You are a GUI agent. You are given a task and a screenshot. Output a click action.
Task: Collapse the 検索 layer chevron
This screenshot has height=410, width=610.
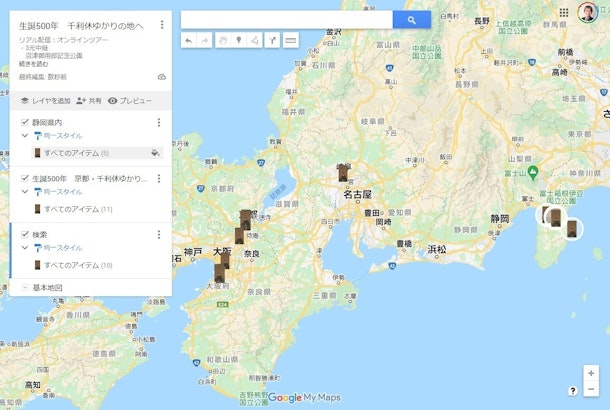[x=25, y=247]
